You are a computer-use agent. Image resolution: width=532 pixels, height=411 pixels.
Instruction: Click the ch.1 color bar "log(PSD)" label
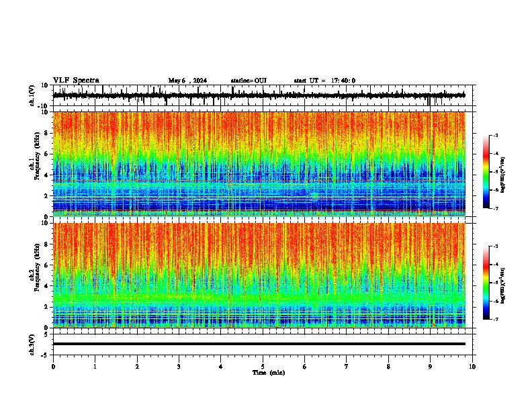503,175
